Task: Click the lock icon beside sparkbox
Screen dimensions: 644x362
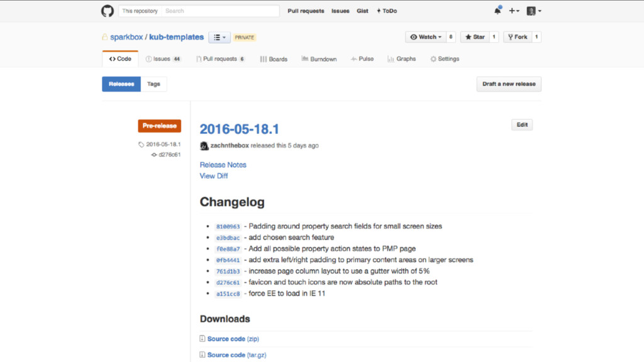Action: pos(105,37)
